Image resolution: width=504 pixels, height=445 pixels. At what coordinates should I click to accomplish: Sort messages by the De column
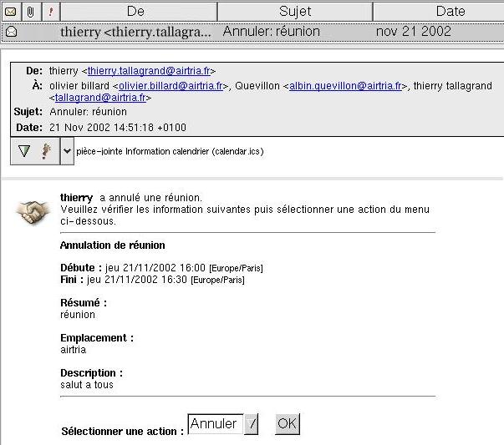pyautogui.click(x=139, y=12)
